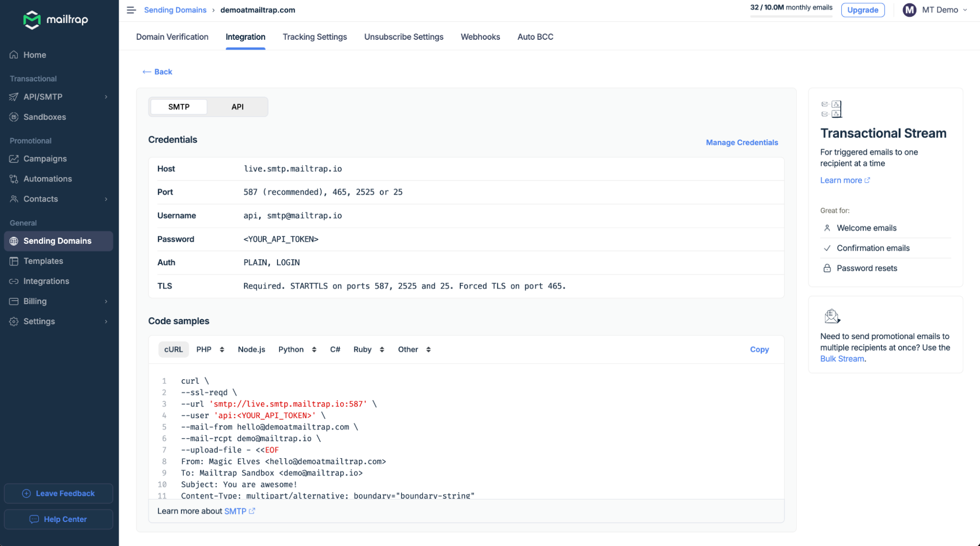
Task: Open the Templates page
Action: tap(43, 261)
